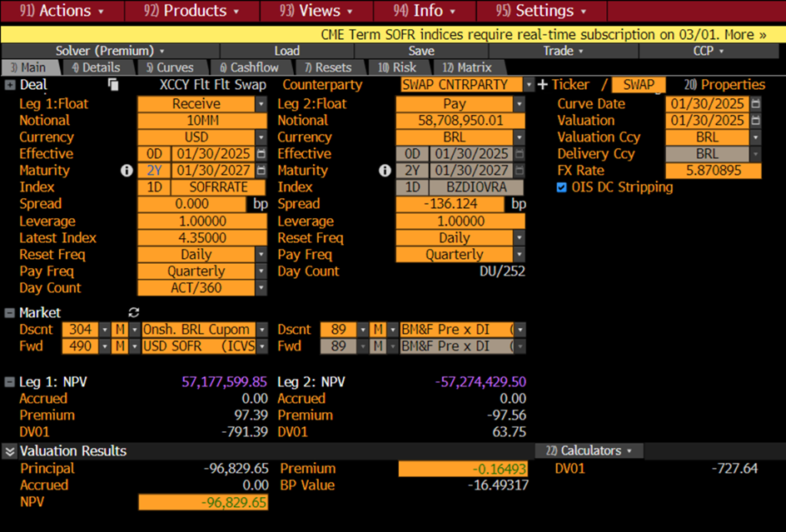Click the Save button
Screen dimensions: 786x532
(420, 51)
